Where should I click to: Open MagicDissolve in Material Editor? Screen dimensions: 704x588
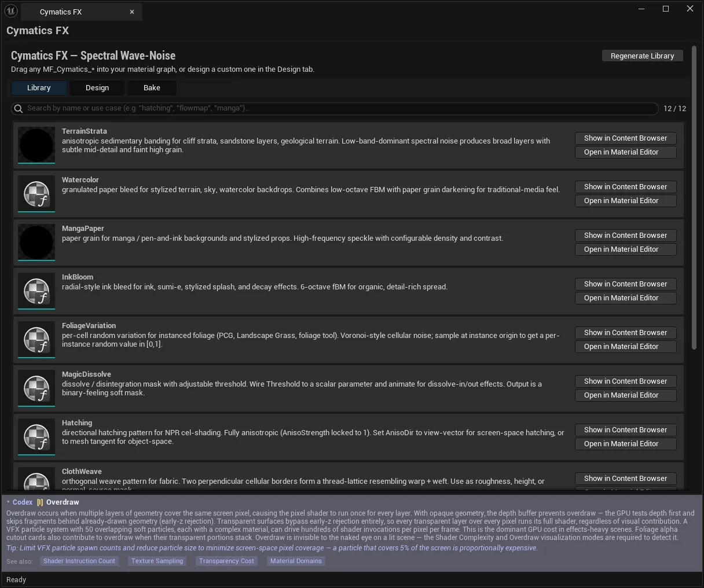[x=626, y=395]
